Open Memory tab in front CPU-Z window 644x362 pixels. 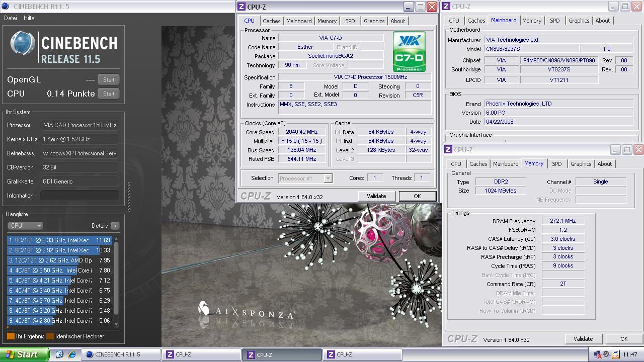click(x=327, y=21)
